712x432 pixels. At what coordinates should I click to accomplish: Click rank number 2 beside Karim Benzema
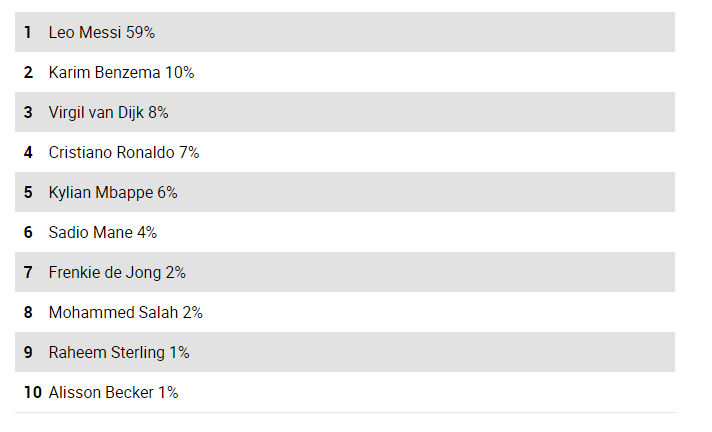coord(28,73)
